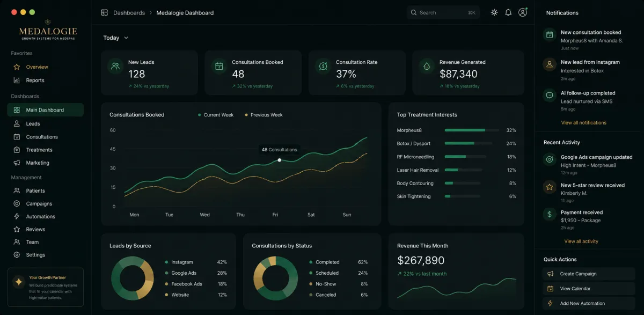Toggle the Current Week legend series
The width and height of the screenshot is (644, 315).
click(x=216, y=115)
